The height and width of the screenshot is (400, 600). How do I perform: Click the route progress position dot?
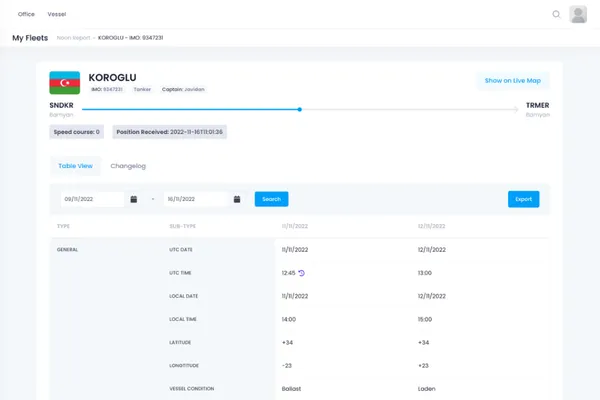click(x=299, y=109)
